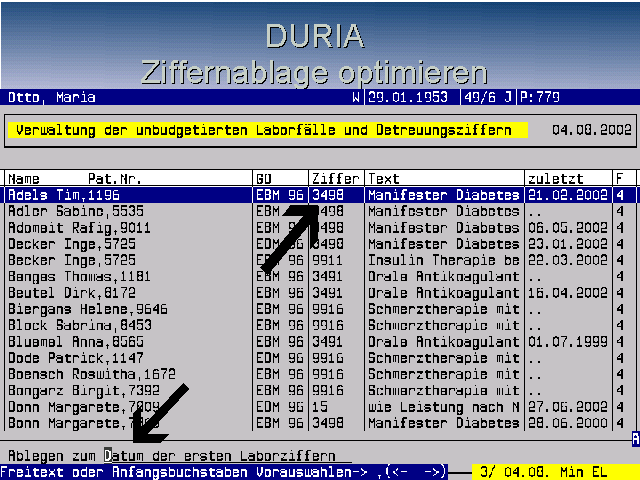Click the date 04.08.2002 beside the title
The width and height of the screenshot is (640, 480).
coord(592,130)
